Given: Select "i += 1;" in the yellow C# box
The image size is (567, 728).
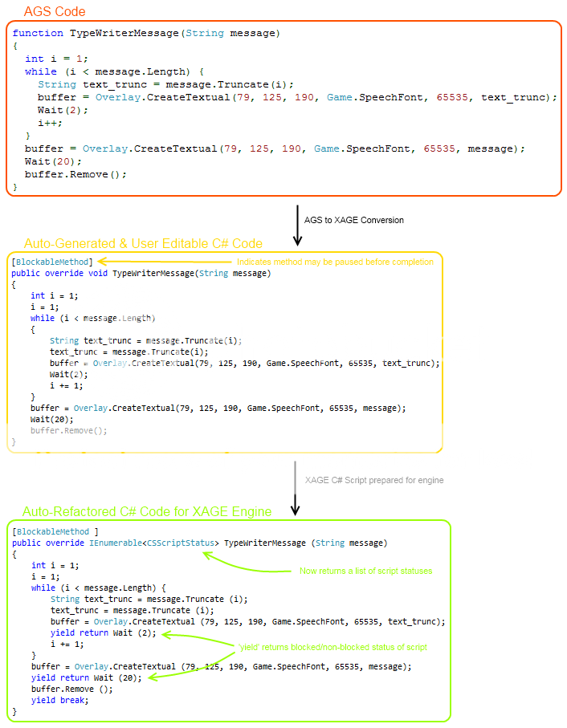Looking at the screenshot, I should tap(67, 385).
